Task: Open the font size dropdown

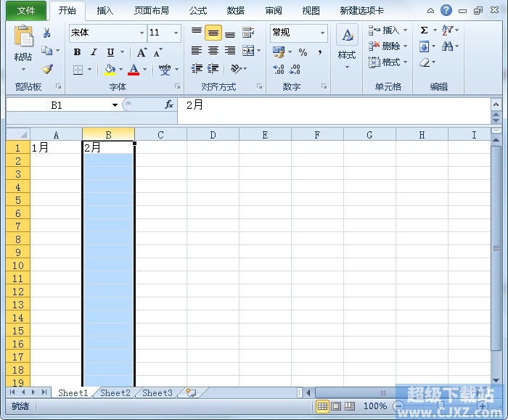Action: point(176,33)
